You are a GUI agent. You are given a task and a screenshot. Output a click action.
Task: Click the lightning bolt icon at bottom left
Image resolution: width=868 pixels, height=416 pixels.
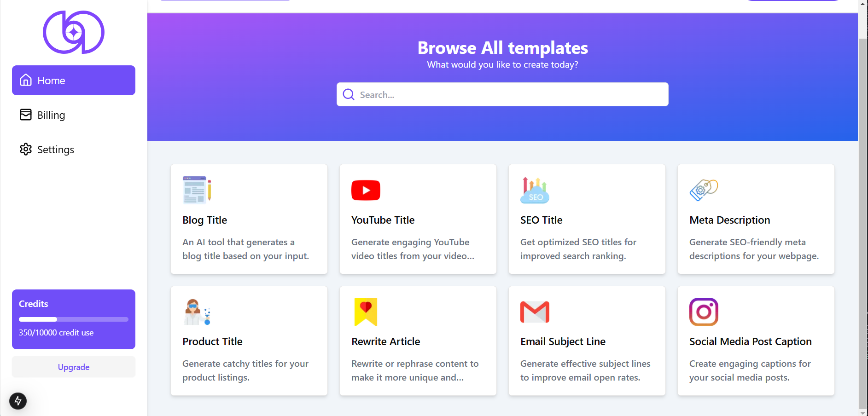[x=18, y=401]
